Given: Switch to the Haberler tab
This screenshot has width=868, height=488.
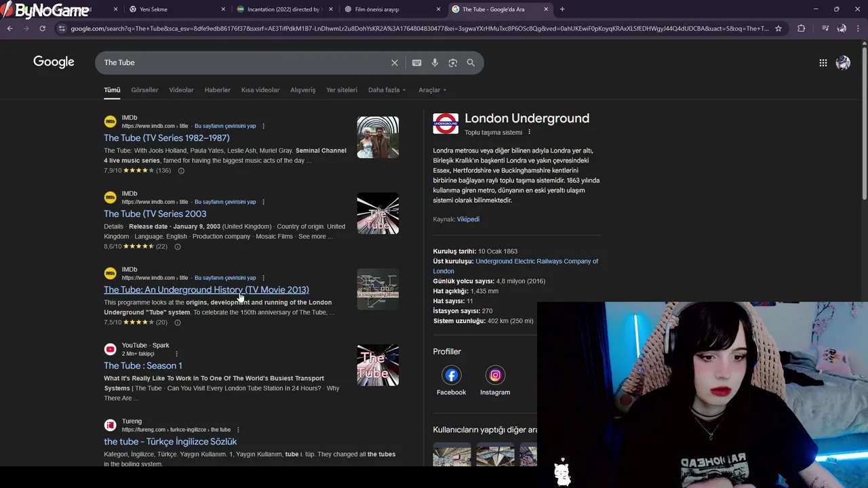Looking at the screenshot, I should tap(218, 90).
